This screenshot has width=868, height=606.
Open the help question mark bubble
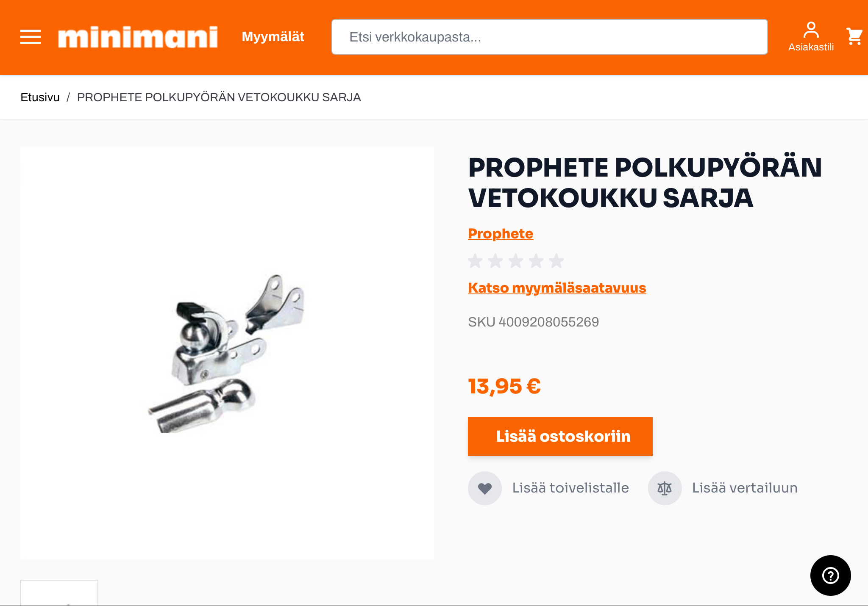click(x=830, y=576)
